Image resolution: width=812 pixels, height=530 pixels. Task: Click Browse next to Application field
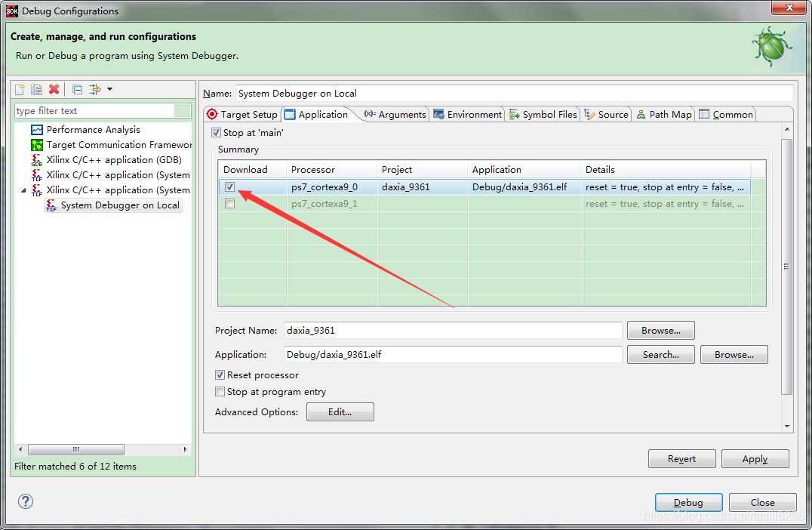[734, 355]
